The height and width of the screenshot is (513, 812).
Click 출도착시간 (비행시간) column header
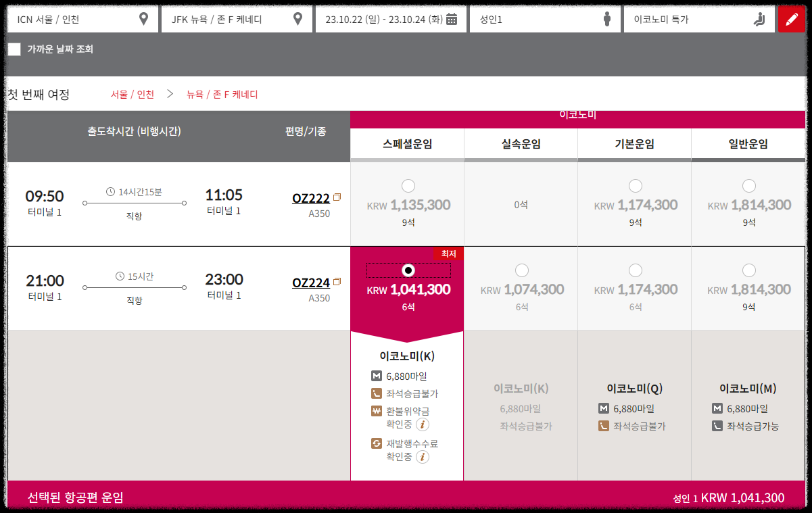(134, 131)
